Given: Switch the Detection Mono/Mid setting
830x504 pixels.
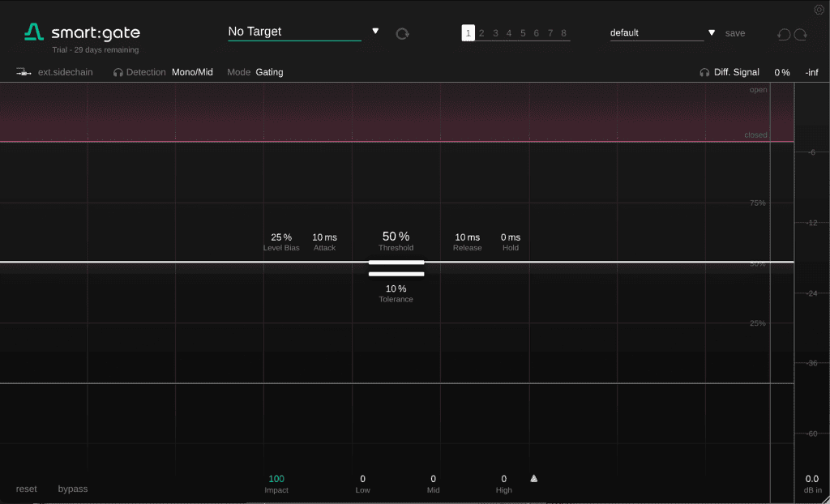Looking at the screenshot, I should tap(192, 72).
